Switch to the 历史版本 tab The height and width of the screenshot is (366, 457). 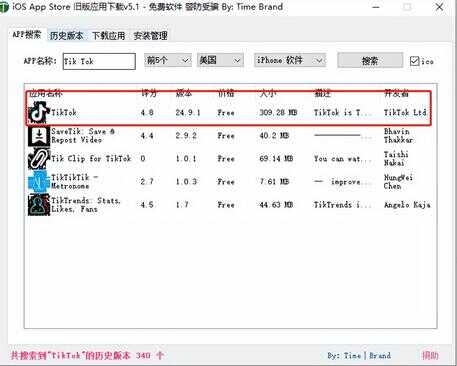(67, 36)
